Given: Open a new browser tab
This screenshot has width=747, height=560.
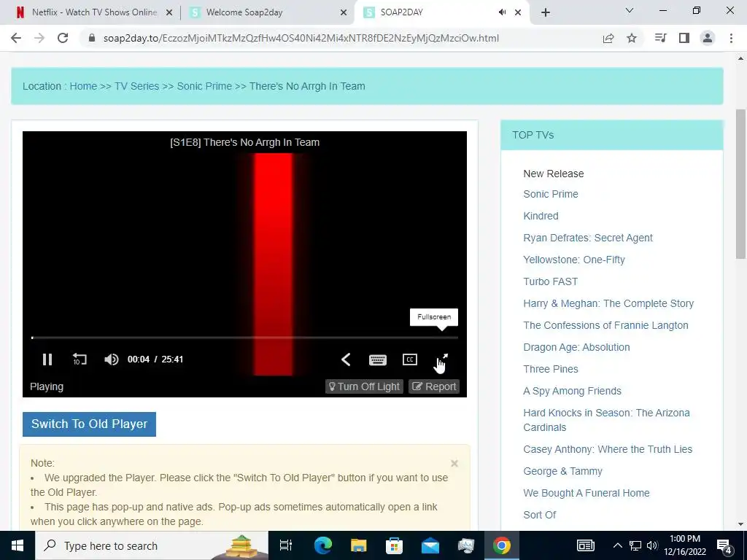Looking at the screenshot, I should (x=546, y=12).
